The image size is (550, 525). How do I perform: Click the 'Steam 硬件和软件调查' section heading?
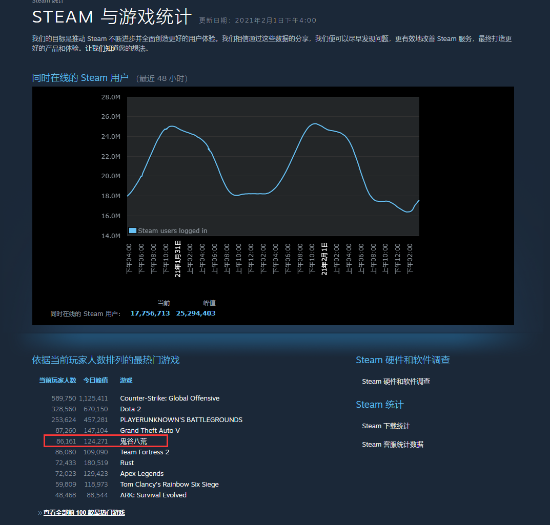click(403, 360)
